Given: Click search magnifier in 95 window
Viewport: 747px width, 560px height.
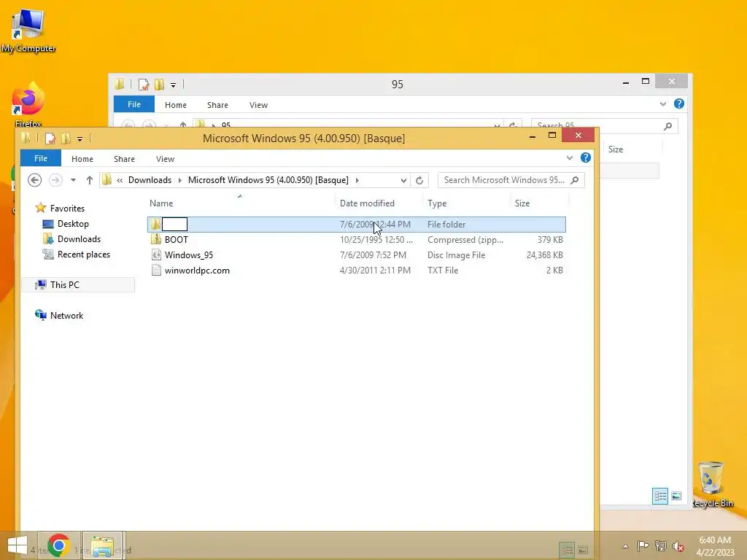Looking at the screenshot, I should pos(668,126).
